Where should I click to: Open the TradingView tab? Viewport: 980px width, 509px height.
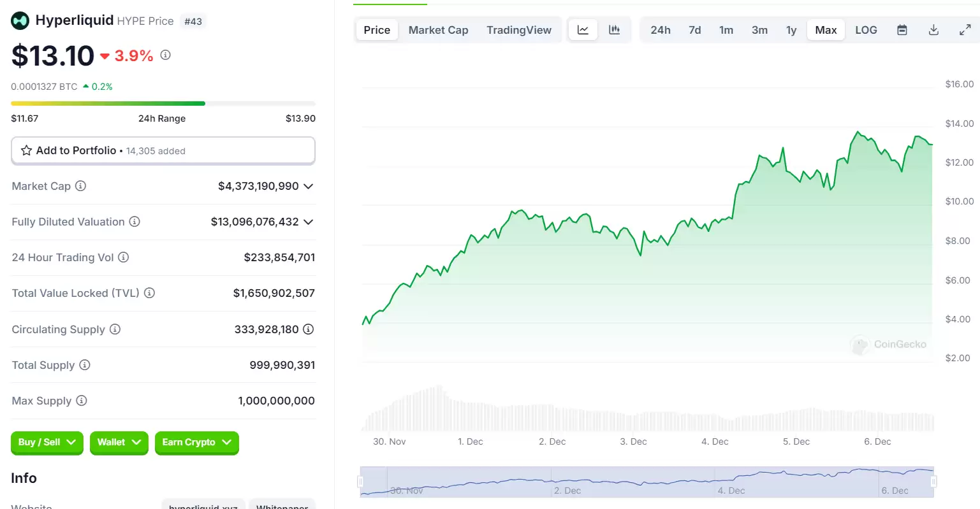tap(518, 30)
